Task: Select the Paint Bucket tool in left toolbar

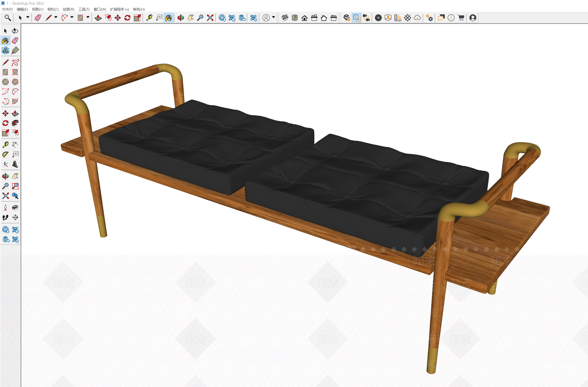Action: click(6, 41)
